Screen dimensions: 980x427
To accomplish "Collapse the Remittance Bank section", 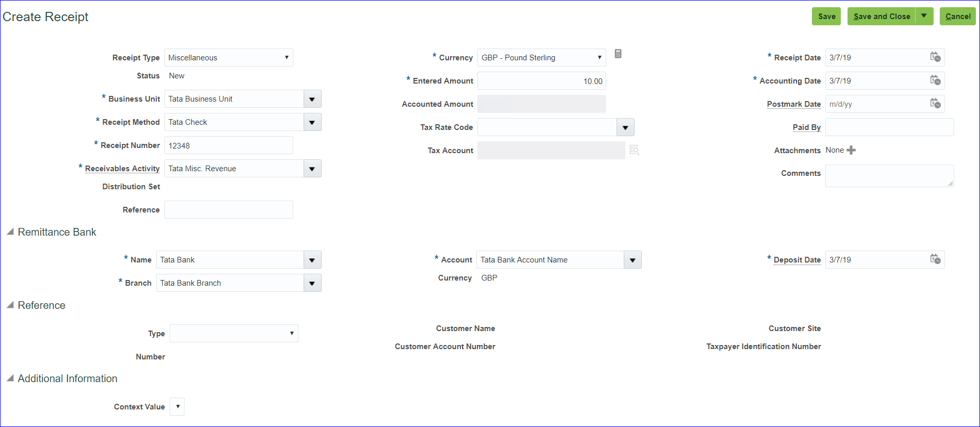I will coord(10,232).
